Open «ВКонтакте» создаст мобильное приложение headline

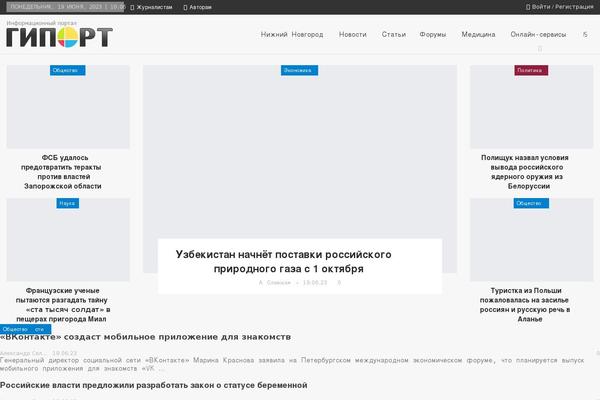click(x=145, y=337)
